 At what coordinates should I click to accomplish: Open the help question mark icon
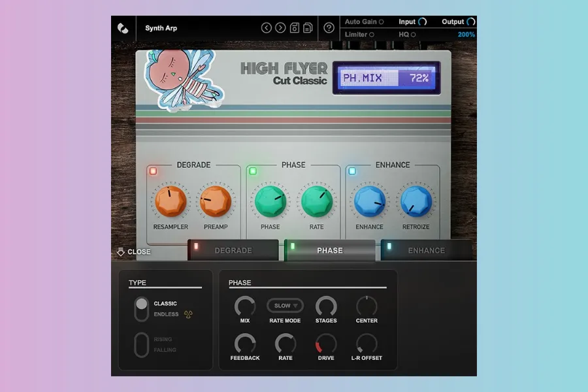329,28
